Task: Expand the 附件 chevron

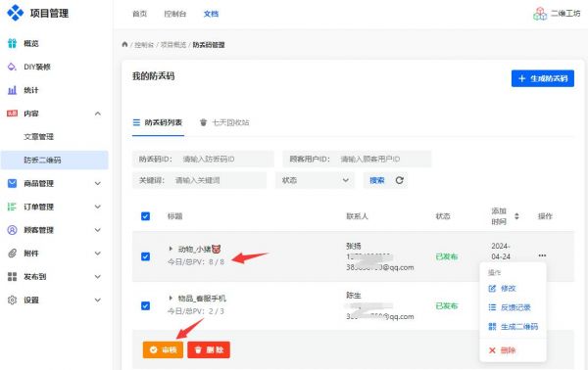Action: click(x=98, y=254)
